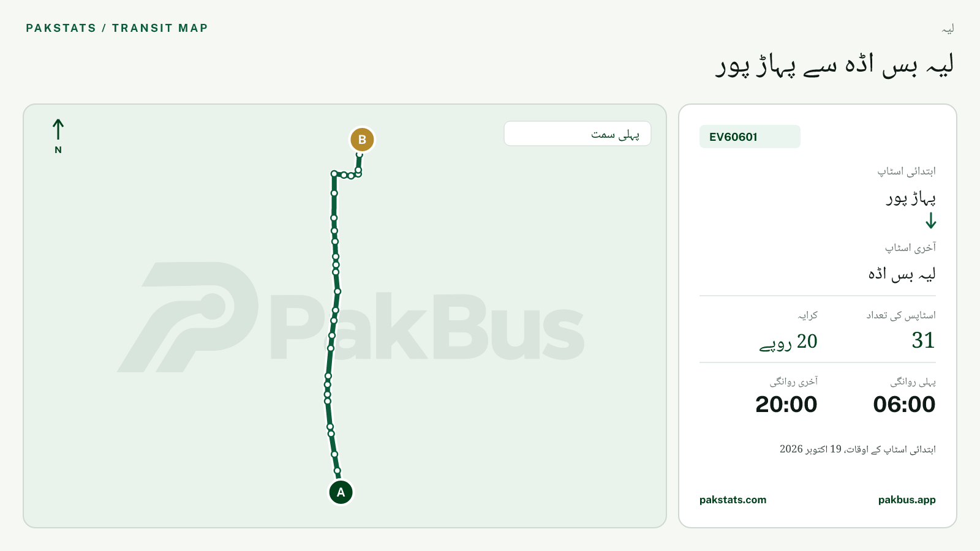Click the route start marker A
Viewport: 980px width, 551px height.
(341, 492)
